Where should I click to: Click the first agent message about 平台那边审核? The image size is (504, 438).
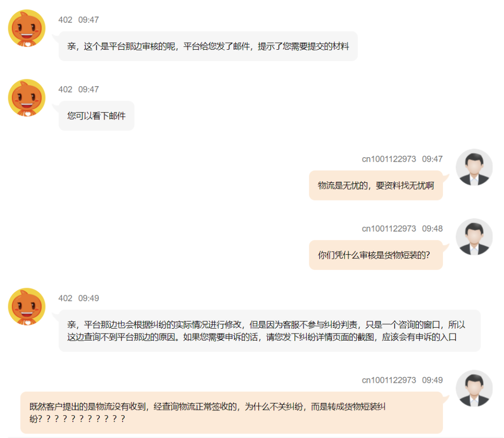point(208,46)
